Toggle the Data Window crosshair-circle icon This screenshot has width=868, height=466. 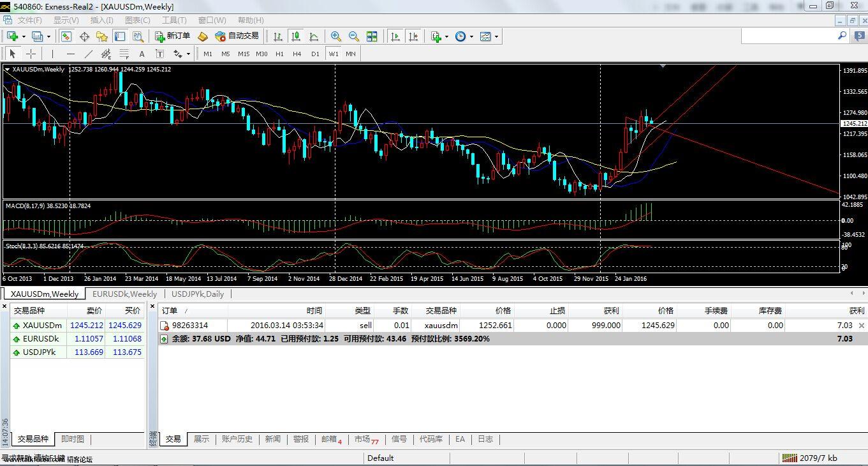[x=84, y=36]
